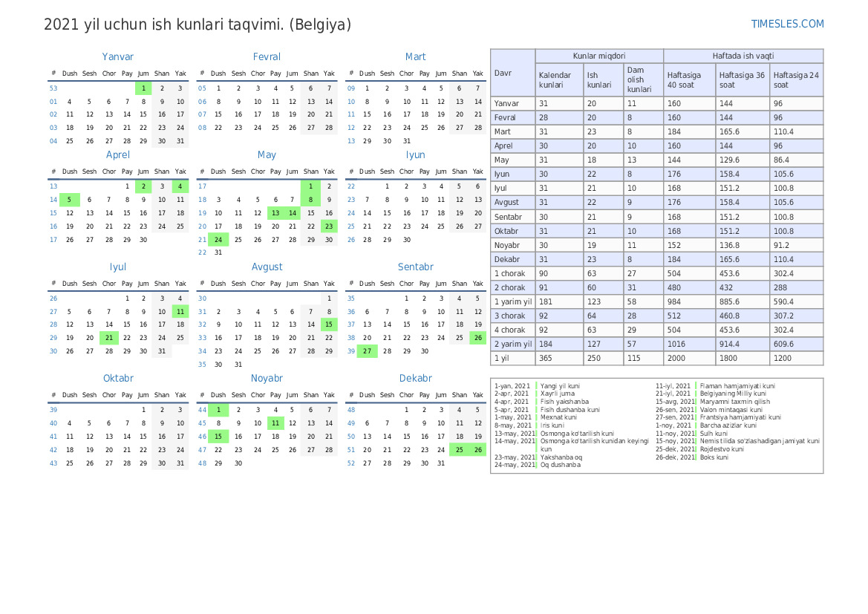Viewport: 868px width, 614px height.
Task: Click highlighted 15 in the Avgust calendar
Action: [x=328, y=324]
